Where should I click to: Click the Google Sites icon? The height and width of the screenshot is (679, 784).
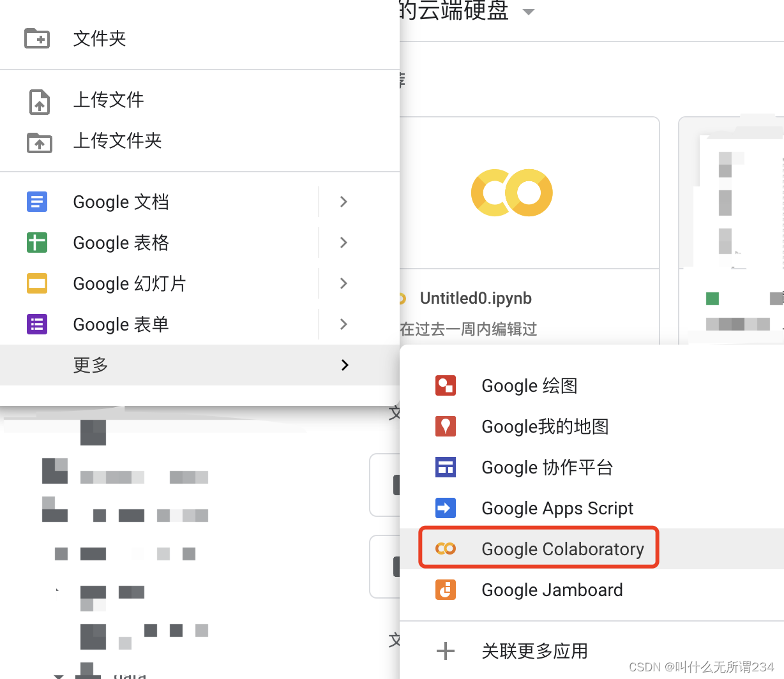[446, 467]
